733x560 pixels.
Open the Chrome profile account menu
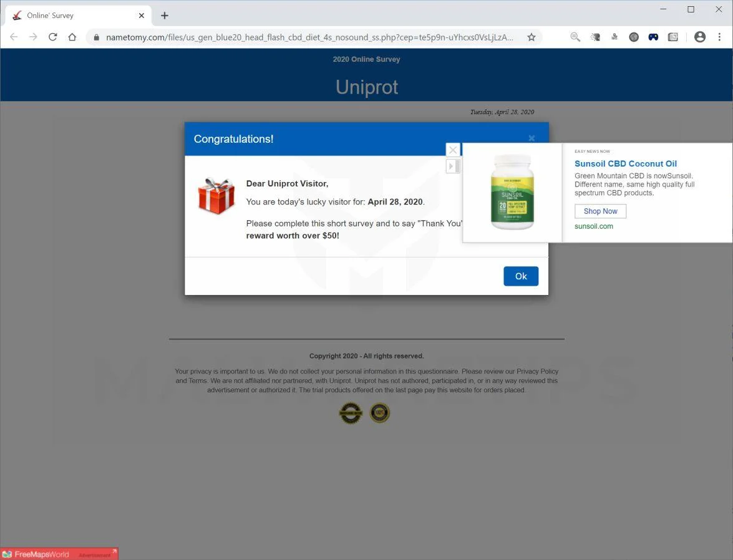(x=700, y=37)
